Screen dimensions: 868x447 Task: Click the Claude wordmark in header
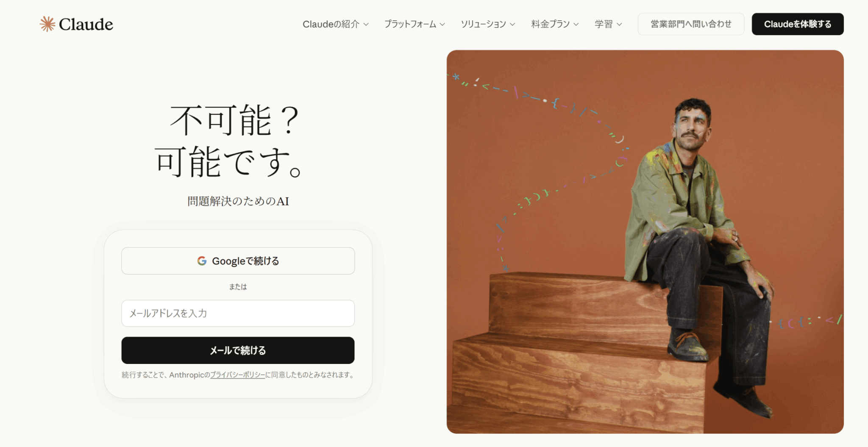[86, 25]
